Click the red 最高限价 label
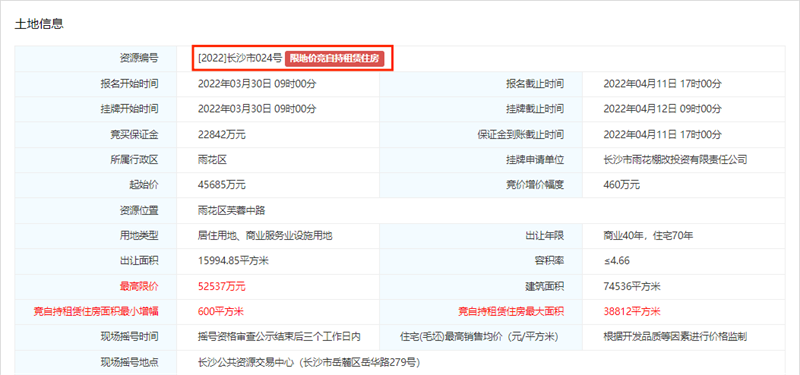This screenshot has height=375, width=800. (139, 286)
